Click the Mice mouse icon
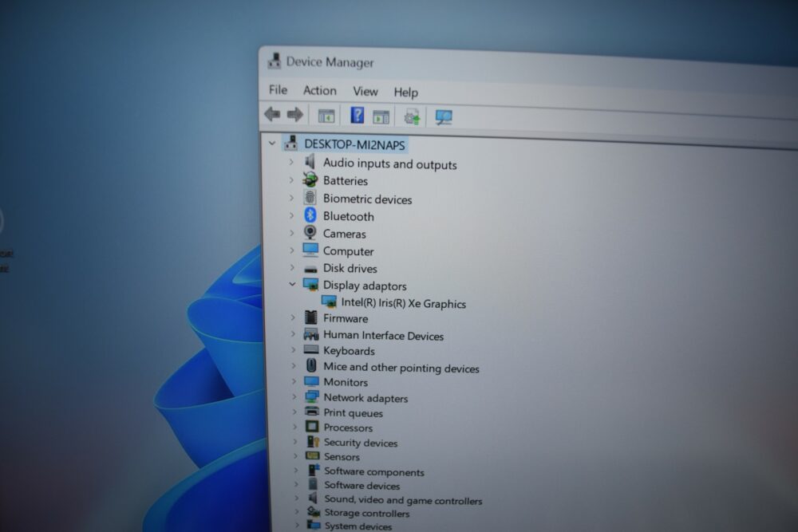The height and width of the screenshot is (532, 798). click(x=311, y=365)
